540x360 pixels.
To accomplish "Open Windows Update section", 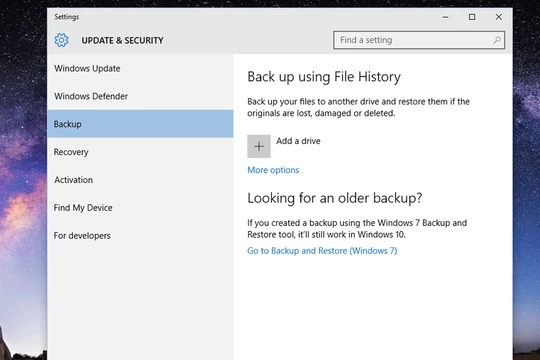I will [x=140, y=68].
